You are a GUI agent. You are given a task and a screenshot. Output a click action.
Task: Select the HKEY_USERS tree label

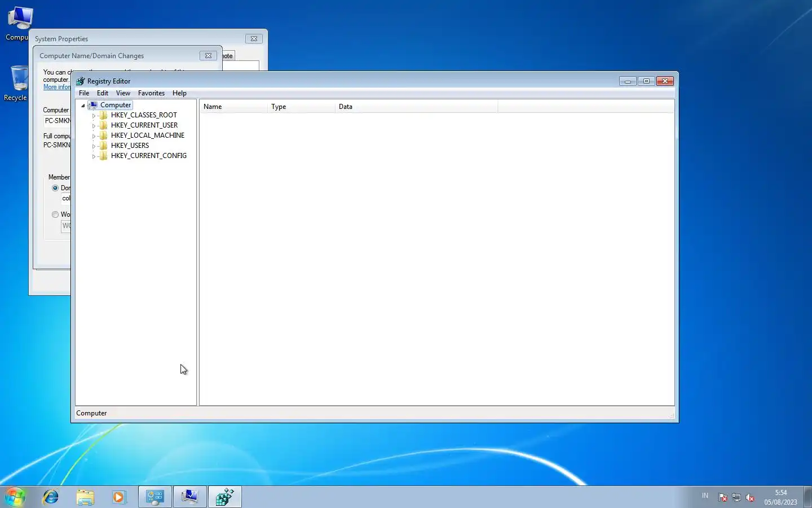tap(130, 146)
